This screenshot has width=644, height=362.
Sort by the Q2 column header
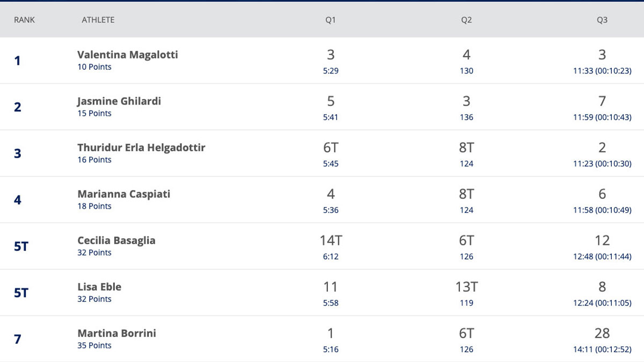click(466, 20)
